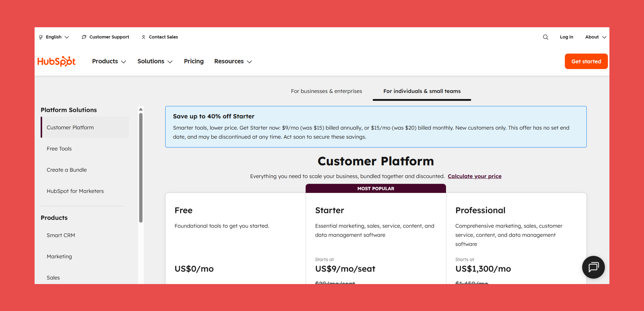Open Smart CRM in sidebar Products
644x311 pixels.
(61, 235)
